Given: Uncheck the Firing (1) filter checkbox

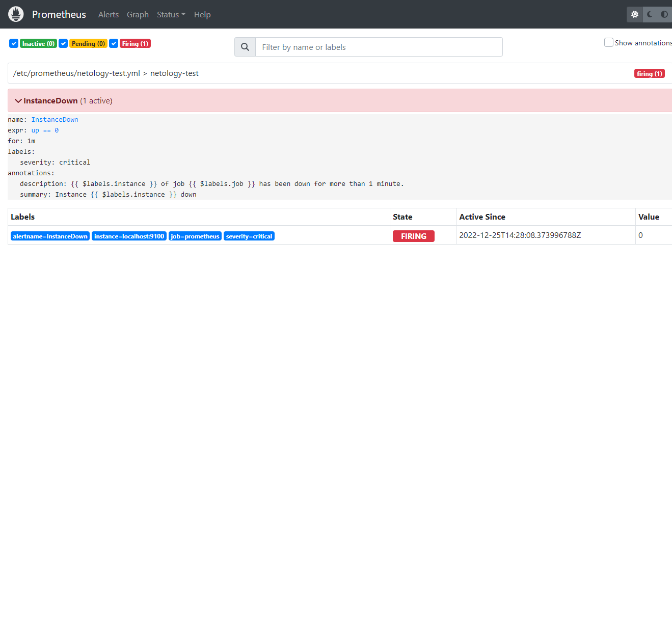Looking at the screenshot, I should point(114,43).
